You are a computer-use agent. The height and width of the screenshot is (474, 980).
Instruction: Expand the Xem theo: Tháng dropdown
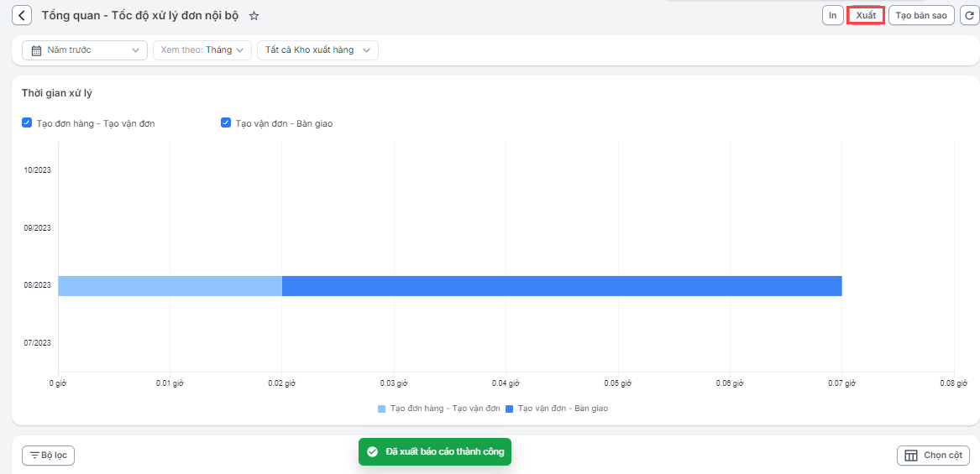202,50
